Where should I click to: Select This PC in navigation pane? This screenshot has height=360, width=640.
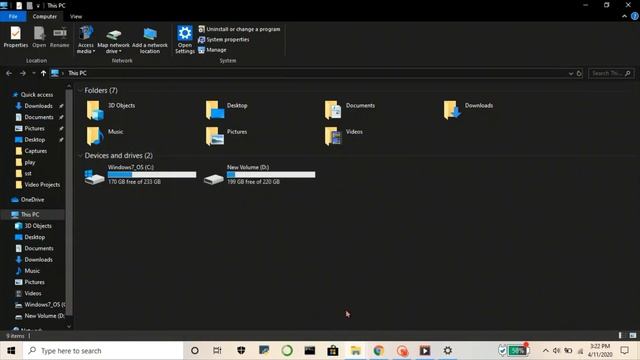coord(30,214)
